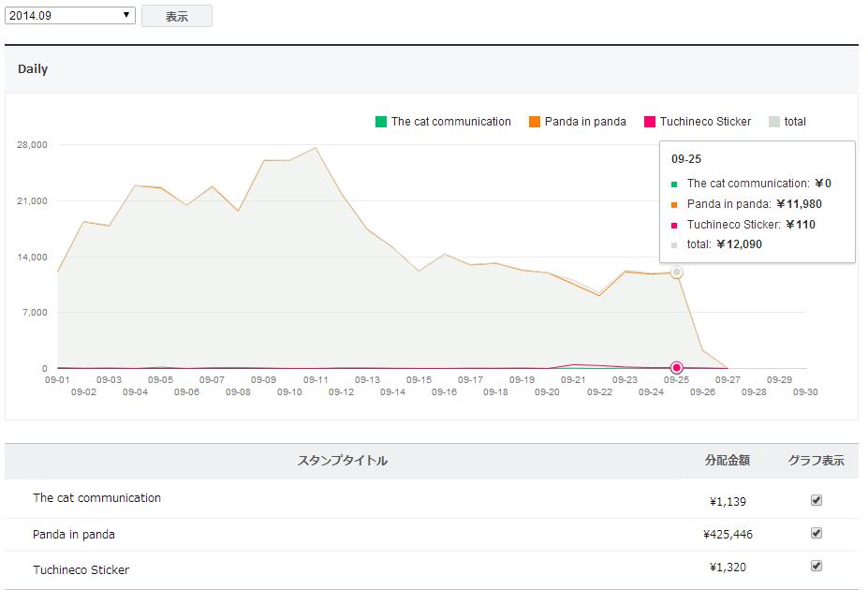The height and width of the screenshot is (590, 868).
Task: Uncheck Tuchineco Sticker graph checkbox
Action: coord(817,566)
